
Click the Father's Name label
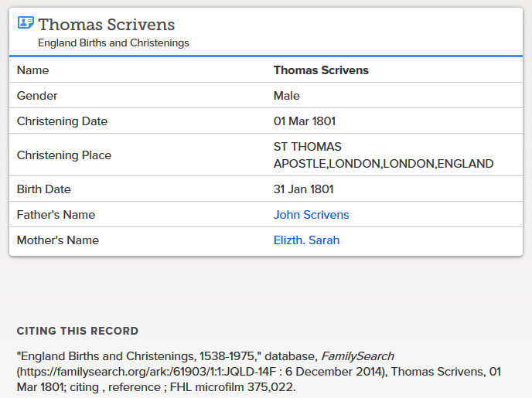(x=56, y=215)
